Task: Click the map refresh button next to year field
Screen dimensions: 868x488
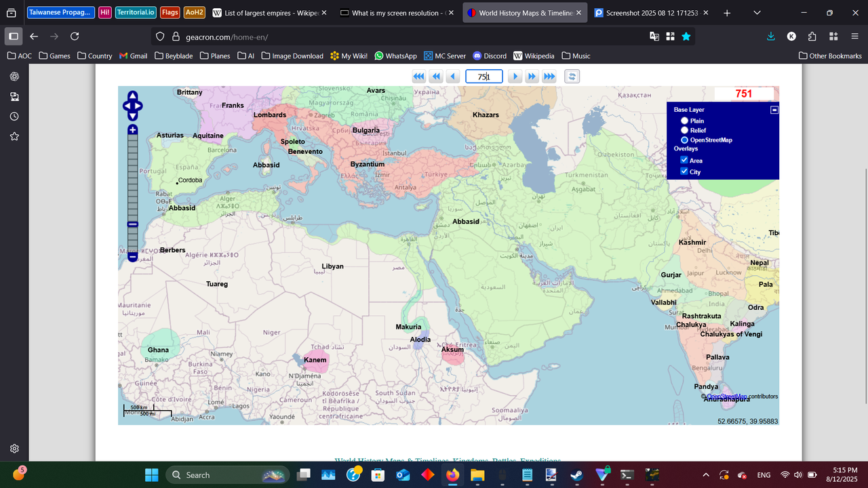Action: 572,77
